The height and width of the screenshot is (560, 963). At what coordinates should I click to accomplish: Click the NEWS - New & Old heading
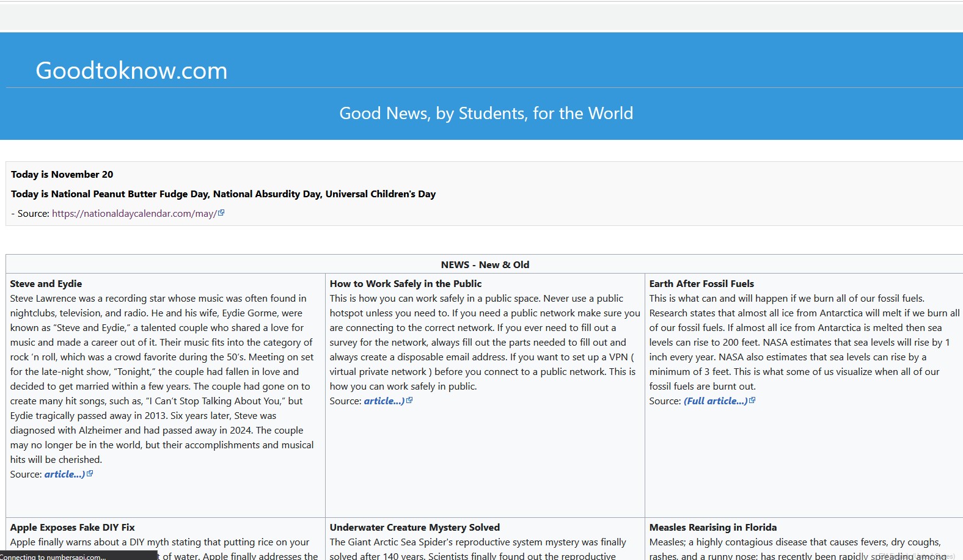[x=485, y=265]
